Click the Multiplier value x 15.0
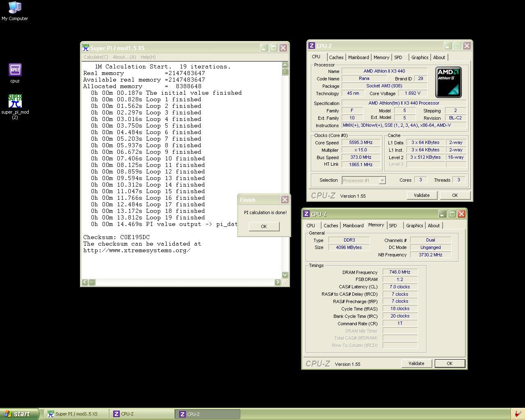 click(x=361, y=150)
